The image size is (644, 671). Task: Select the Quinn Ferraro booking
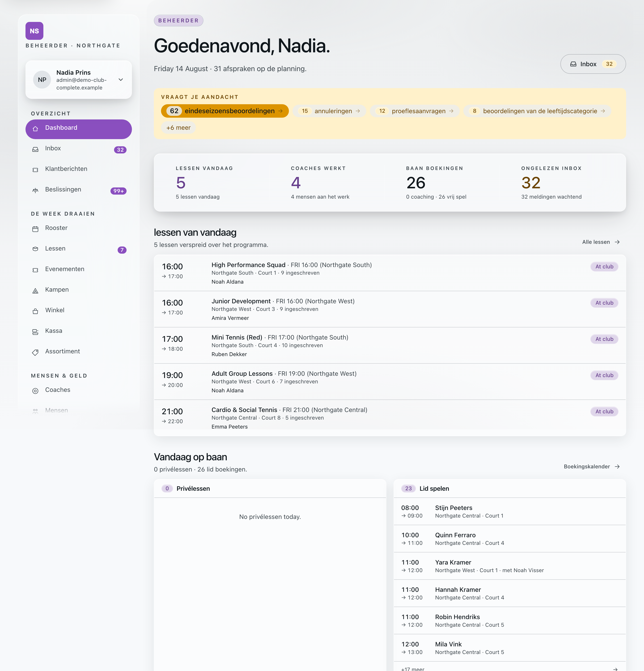[510, 539]
